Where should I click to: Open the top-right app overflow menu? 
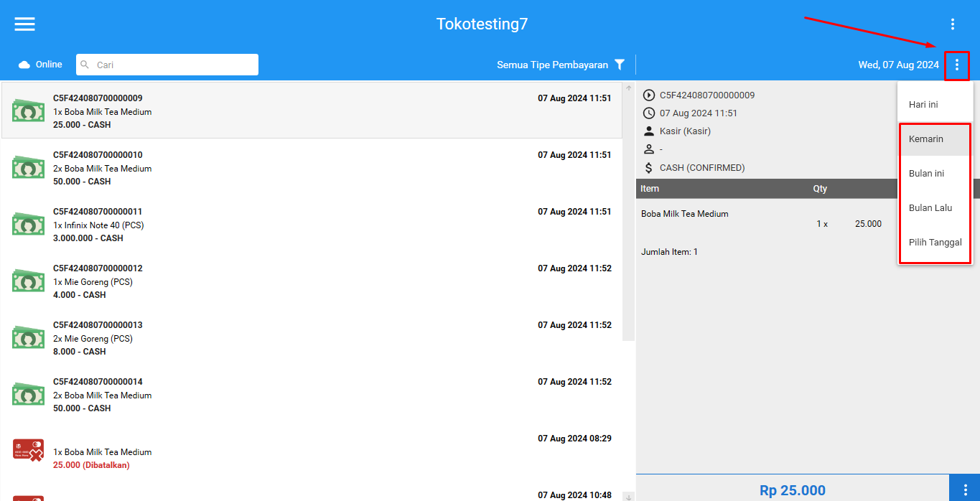click(953, 24)
